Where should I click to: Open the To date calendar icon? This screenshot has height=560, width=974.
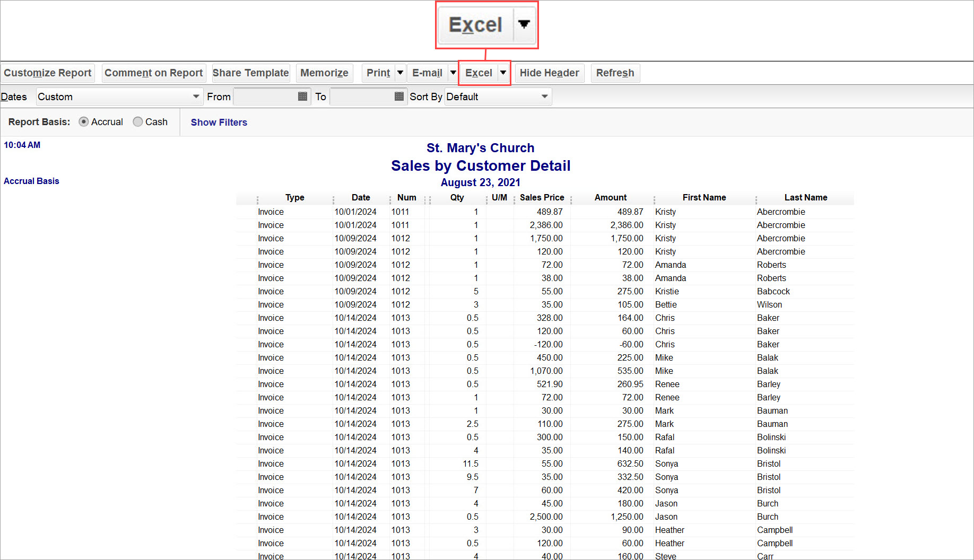(x=399, y=97)
